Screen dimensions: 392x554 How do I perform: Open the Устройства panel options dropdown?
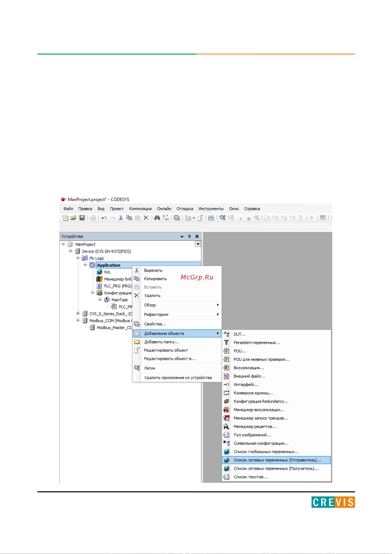182,237
